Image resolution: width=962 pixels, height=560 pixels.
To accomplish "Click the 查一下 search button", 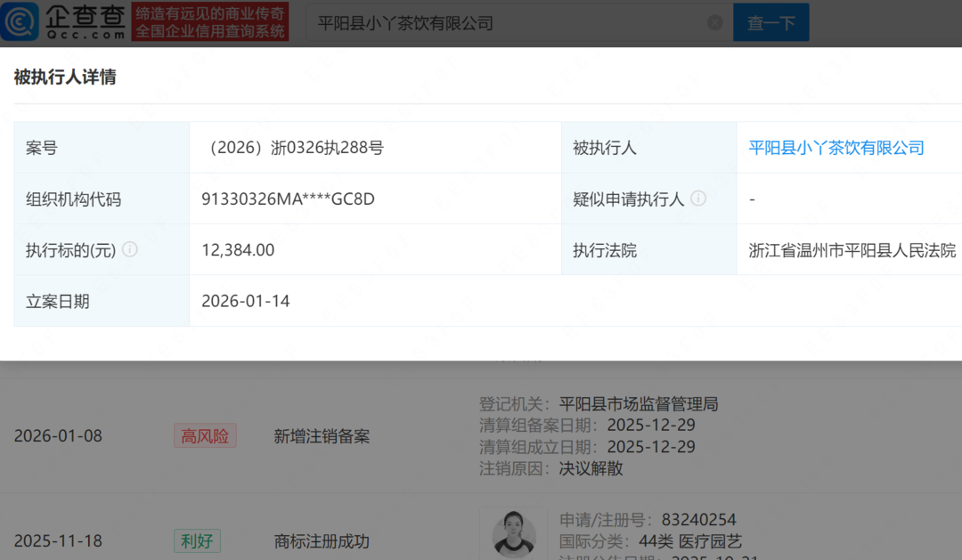I will click(x=770, y=22).
